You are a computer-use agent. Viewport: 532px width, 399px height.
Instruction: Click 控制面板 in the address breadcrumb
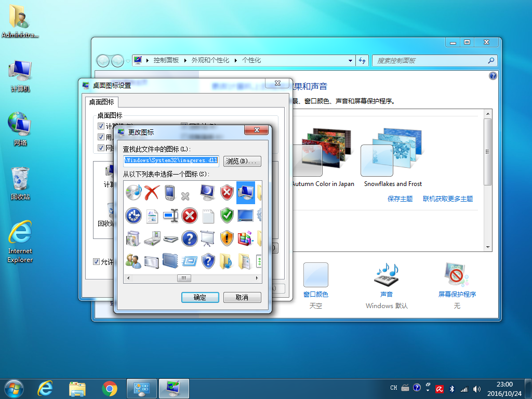(166, 60)
